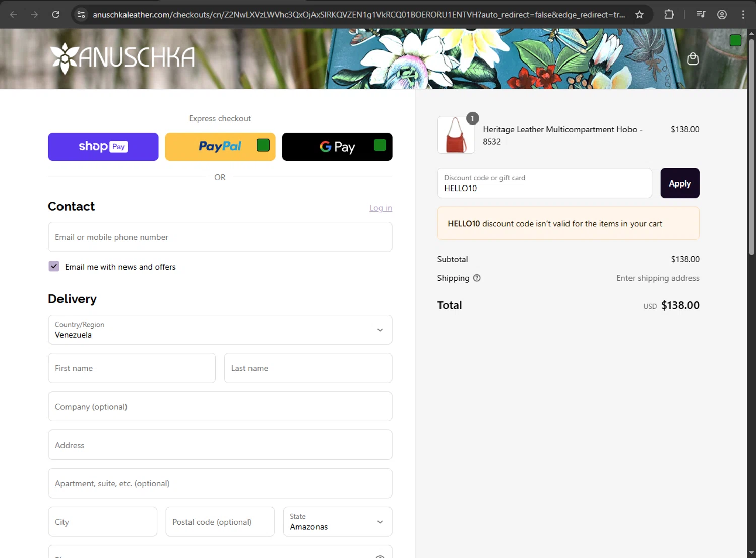
Task: Click the Anuschka logo
Action: (x=122, y=58)
